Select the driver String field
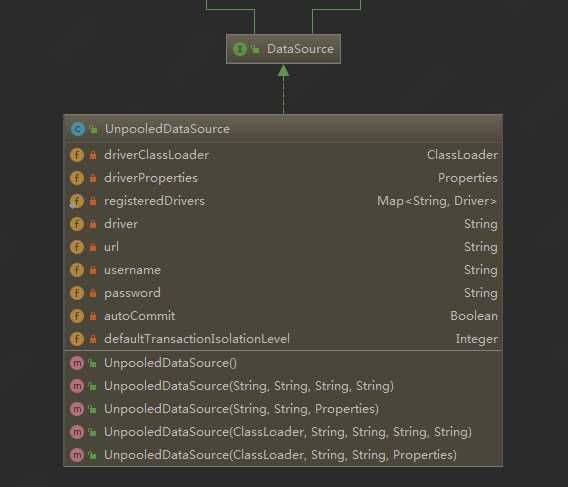568x487 pixels. click(x=283, y=224)
